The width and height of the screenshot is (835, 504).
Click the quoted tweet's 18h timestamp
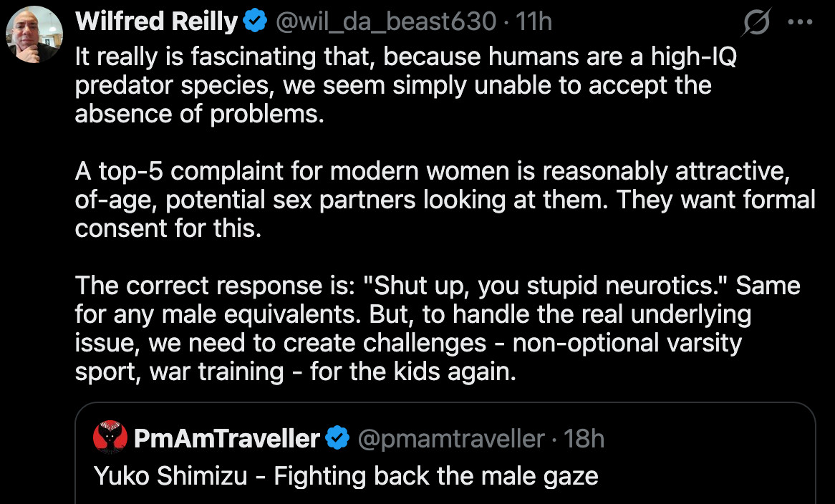click(x=584, y=438)
